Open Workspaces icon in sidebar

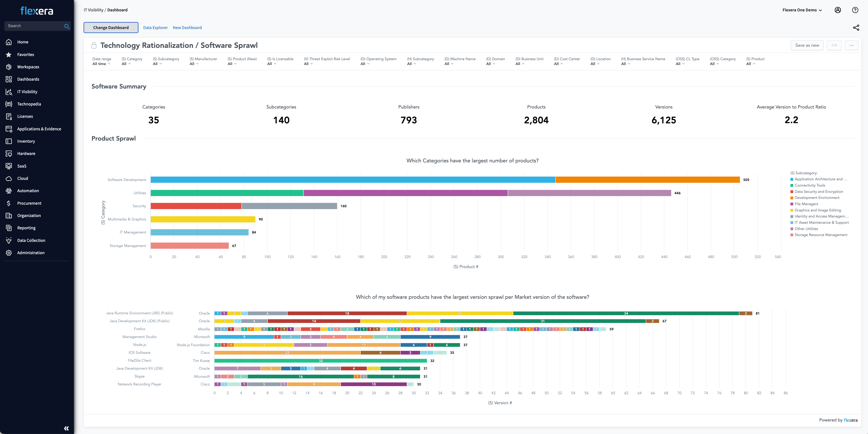click(x=9, y=67)
